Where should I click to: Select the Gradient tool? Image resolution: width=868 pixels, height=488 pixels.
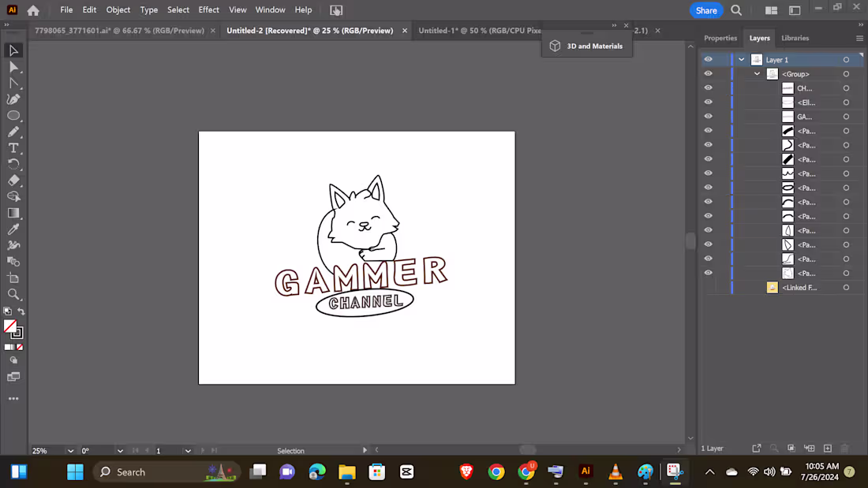[13, 213]
